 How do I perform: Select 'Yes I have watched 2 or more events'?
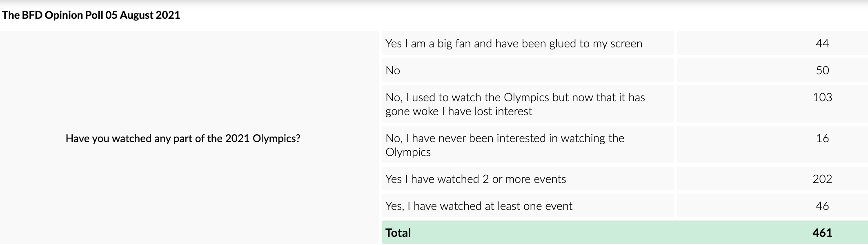pos(476,179)
